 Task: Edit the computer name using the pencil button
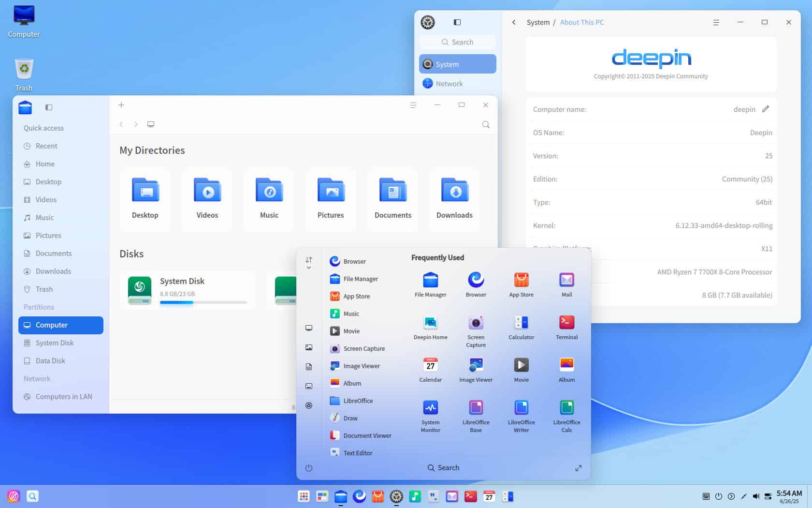coord(765,109)
